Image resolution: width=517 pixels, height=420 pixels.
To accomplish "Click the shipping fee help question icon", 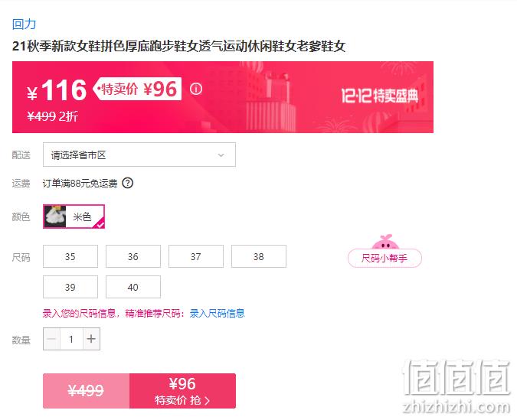I will click(x=128, y=183).
